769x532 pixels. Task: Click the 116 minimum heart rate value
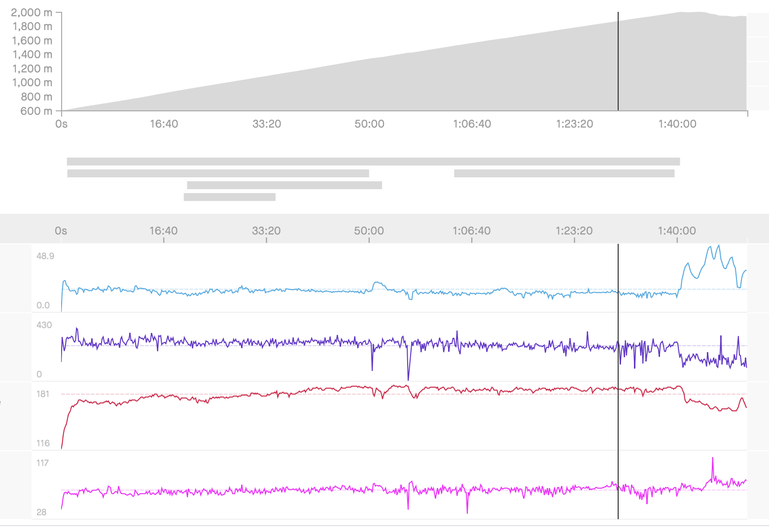[x=43, y=443]
